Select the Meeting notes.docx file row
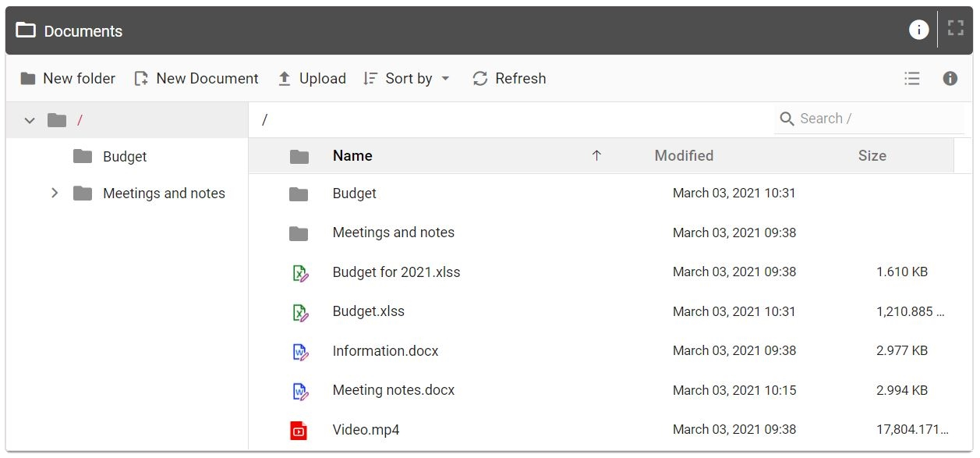Viewport: 980px width, 458px height. [393, 390]
